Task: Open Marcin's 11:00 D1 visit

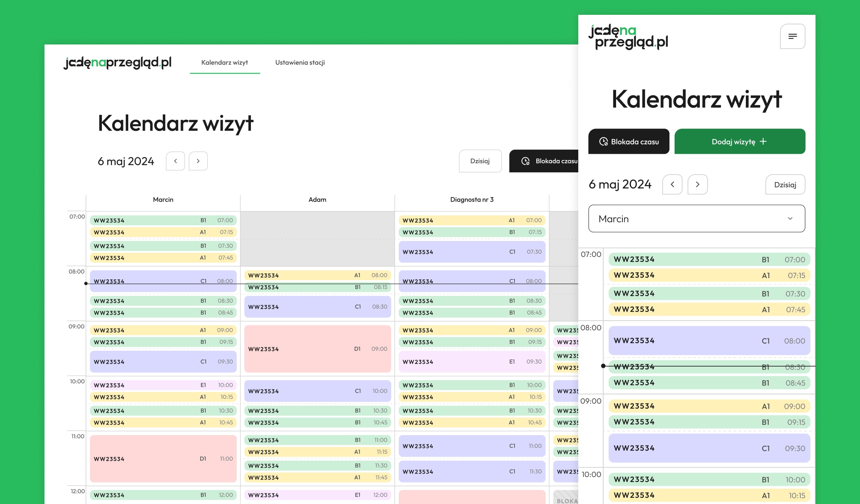Action: click(163, 458)
